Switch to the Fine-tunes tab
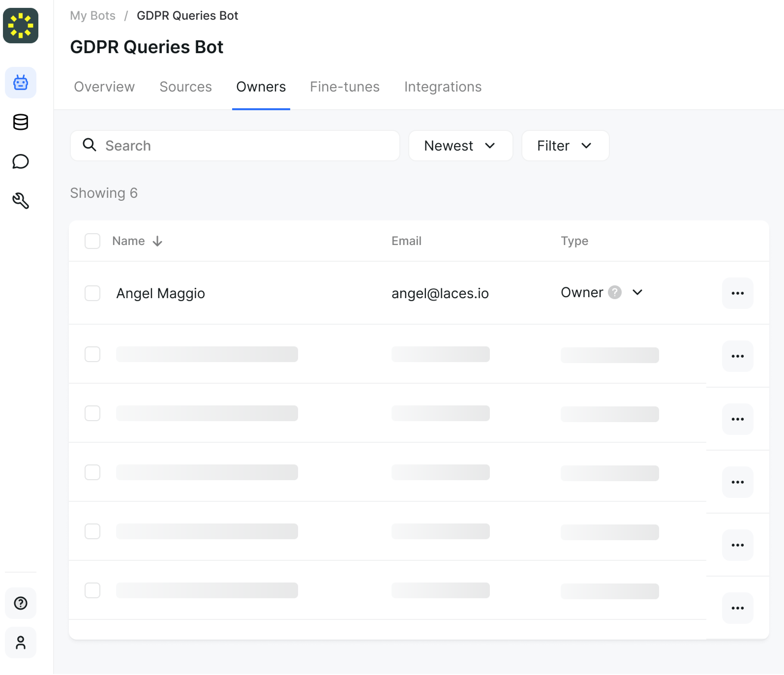Image resolution: width=784 pixels, height=675 pixels. pyautogui.click(x=344, y=87)
